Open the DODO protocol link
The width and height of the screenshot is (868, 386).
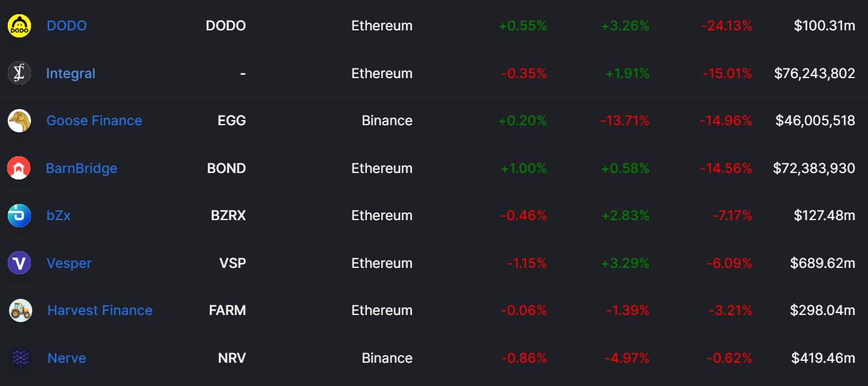tap(66, 26)
